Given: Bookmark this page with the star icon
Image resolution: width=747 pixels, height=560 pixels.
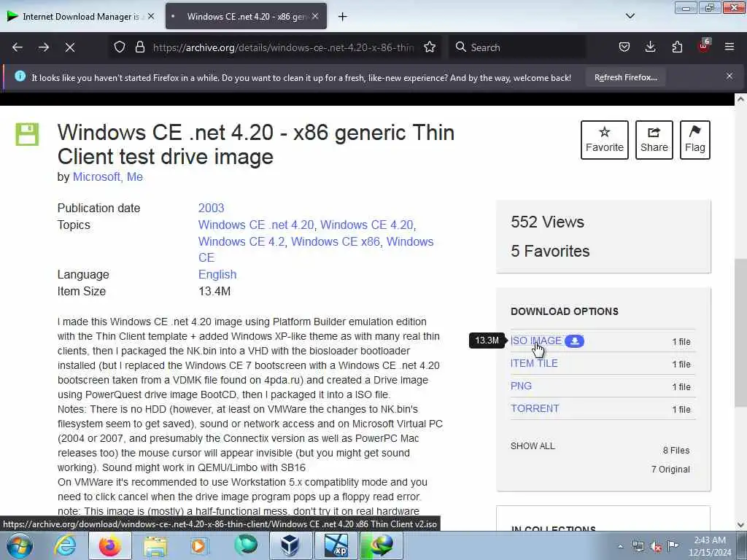Looking at the screenshot, I should (430, 47).
